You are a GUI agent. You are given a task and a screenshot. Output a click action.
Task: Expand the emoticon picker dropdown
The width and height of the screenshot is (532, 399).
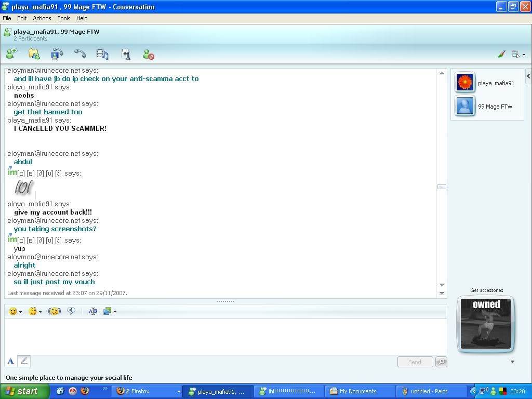point(20,312)
